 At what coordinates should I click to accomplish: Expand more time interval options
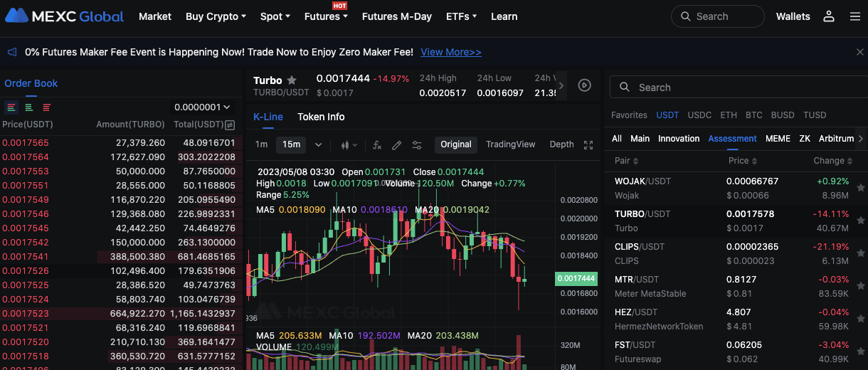coord(318,144)
